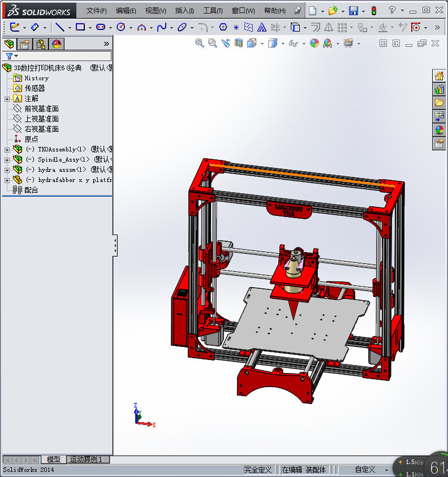Select the Sketch tool
Screen dimensions: 448x477
click(x=15, y=27)
